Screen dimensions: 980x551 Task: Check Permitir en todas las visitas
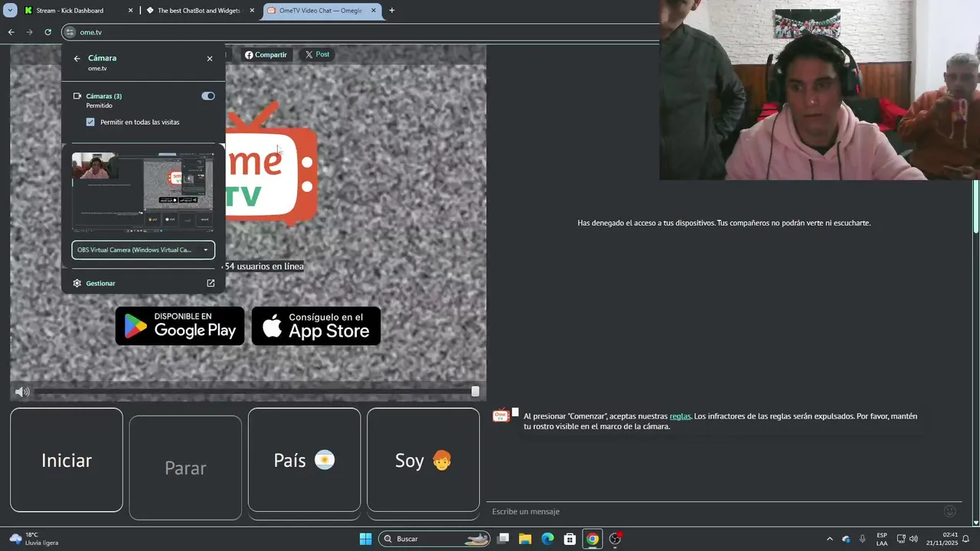coord(90,122)
